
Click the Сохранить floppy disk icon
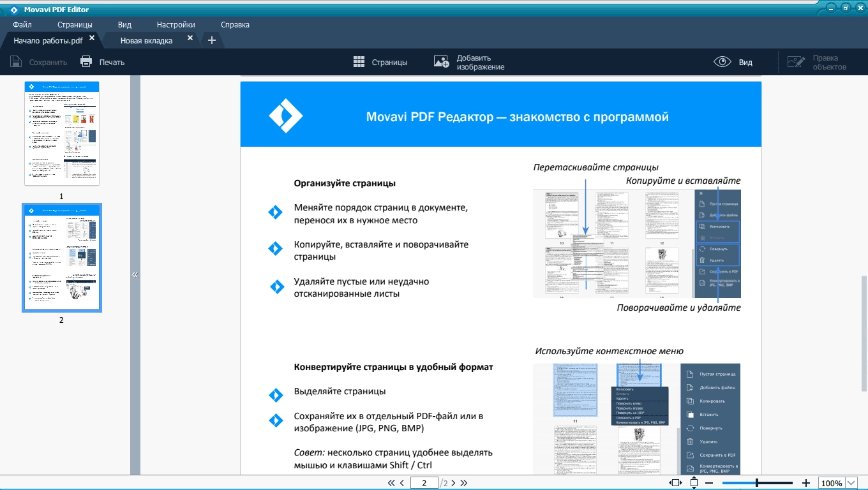[x=16, y=62]
